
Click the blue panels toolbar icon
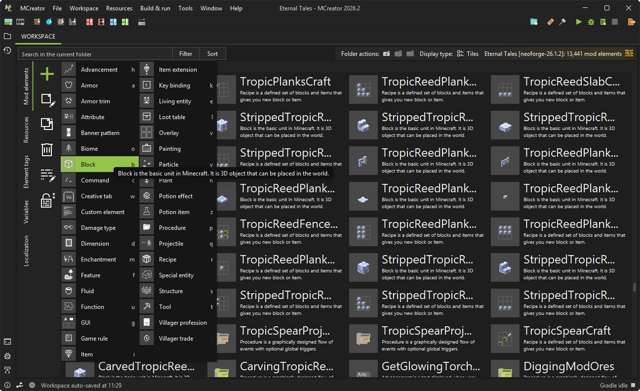[x=113, y=22]
